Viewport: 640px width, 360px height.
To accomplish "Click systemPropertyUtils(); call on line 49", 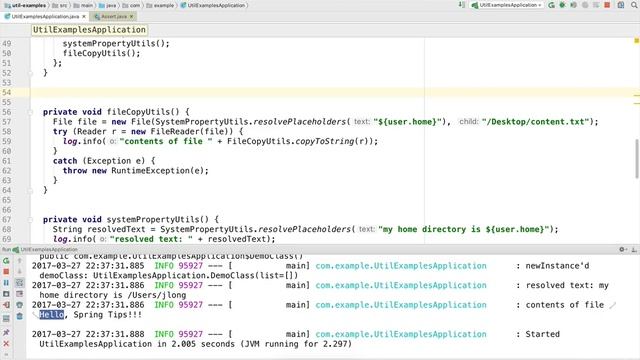I will pos(116,44).
